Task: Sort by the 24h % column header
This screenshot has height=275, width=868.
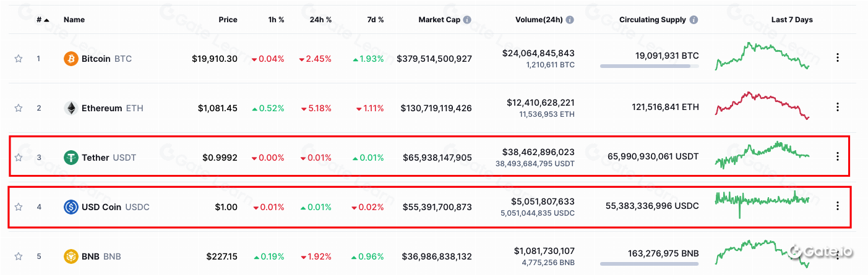Action: point(320,20)
